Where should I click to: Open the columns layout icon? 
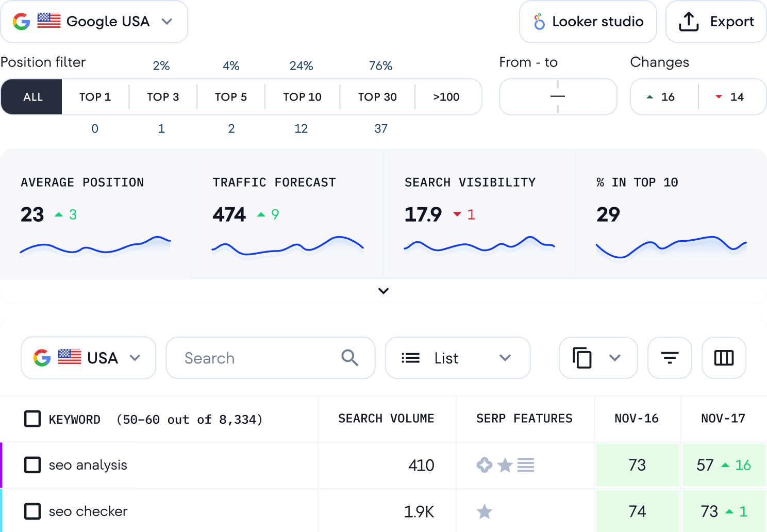click(x=724, y=358)
